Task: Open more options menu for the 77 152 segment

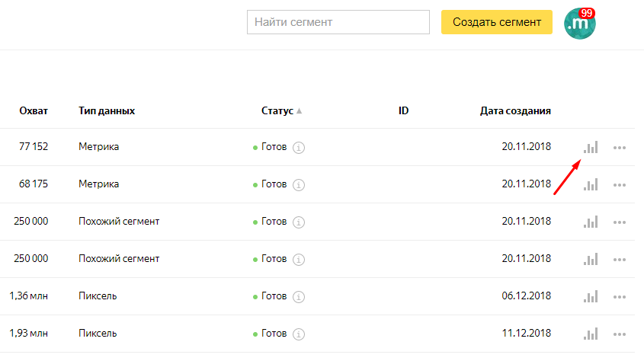Action: coord(620,148)
